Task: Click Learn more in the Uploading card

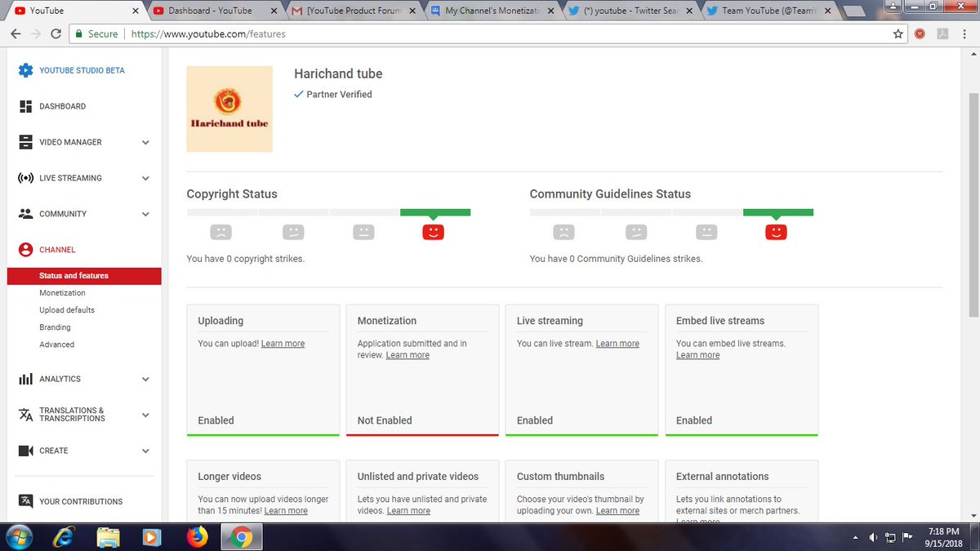Action: pos(283,344)
